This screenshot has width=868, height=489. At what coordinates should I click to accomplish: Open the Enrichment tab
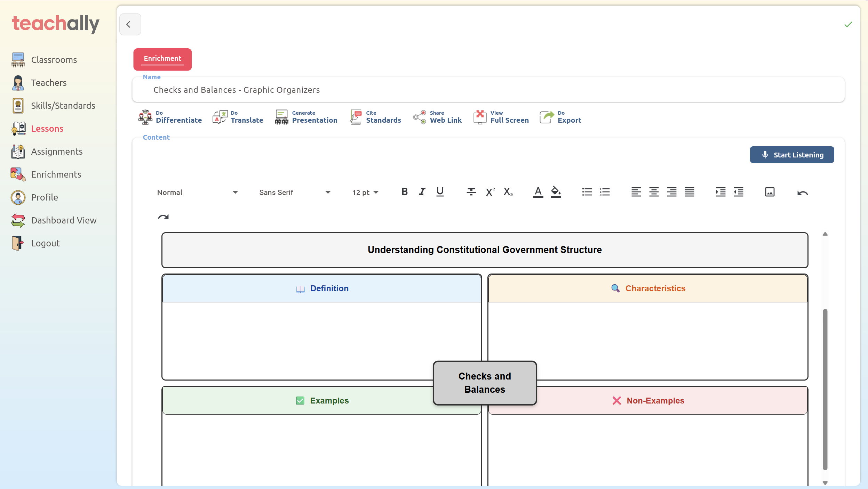tap(162, 59)
